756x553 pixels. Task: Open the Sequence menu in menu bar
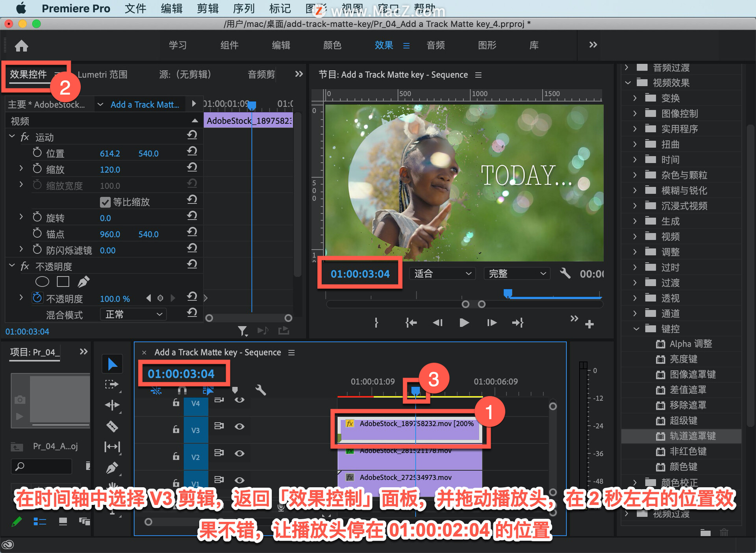243,8
